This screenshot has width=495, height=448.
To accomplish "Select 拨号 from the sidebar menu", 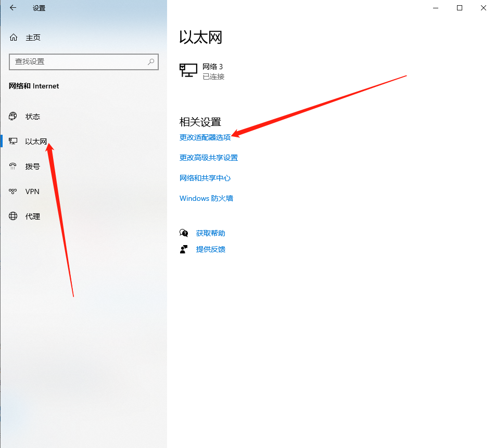I will coord(33,166).
